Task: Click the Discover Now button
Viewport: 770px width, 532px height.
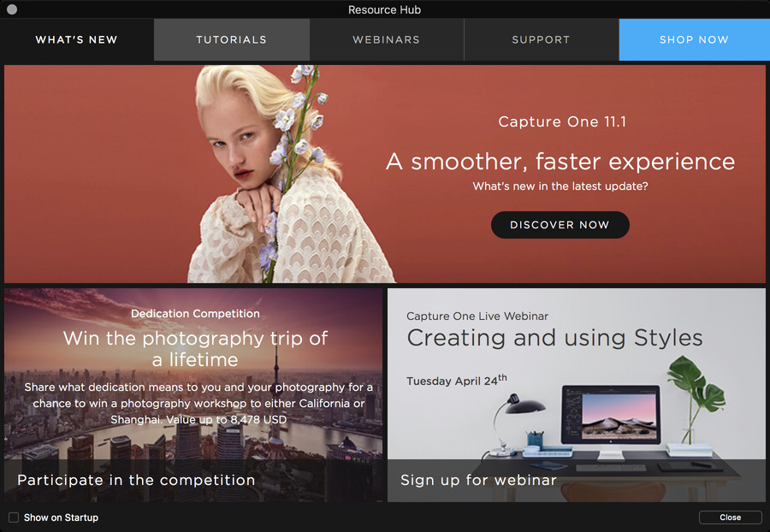Action: click(x=560, y=225)
